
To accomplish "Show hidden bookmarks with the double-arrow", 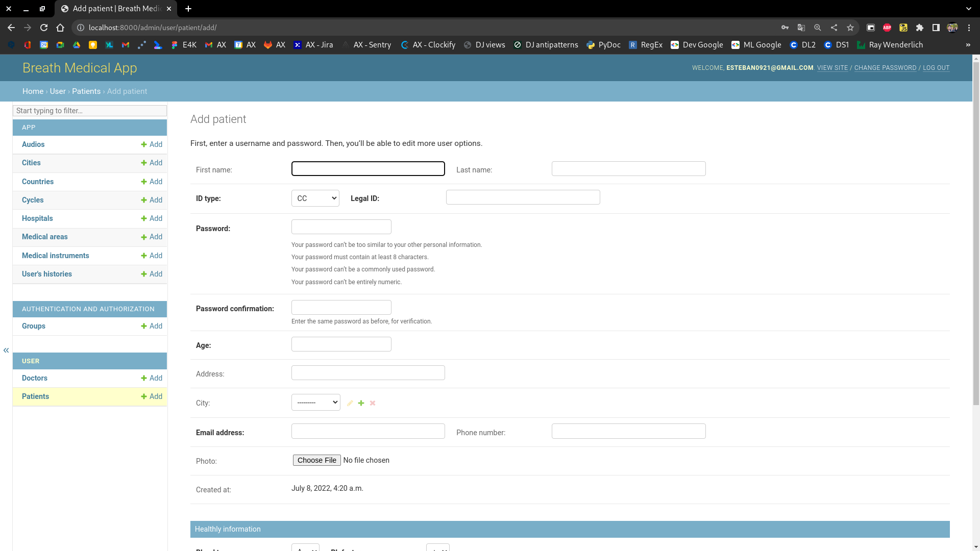I will tap(968, 45).
